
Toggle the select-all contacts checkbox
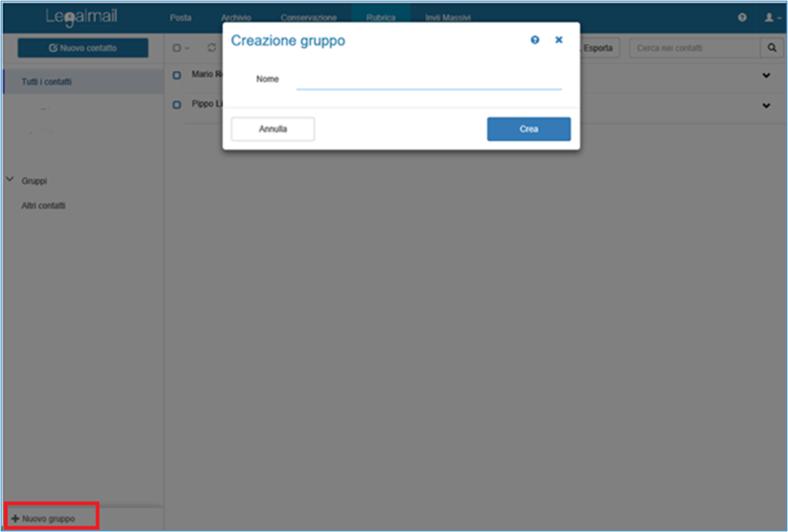point(177,48)
